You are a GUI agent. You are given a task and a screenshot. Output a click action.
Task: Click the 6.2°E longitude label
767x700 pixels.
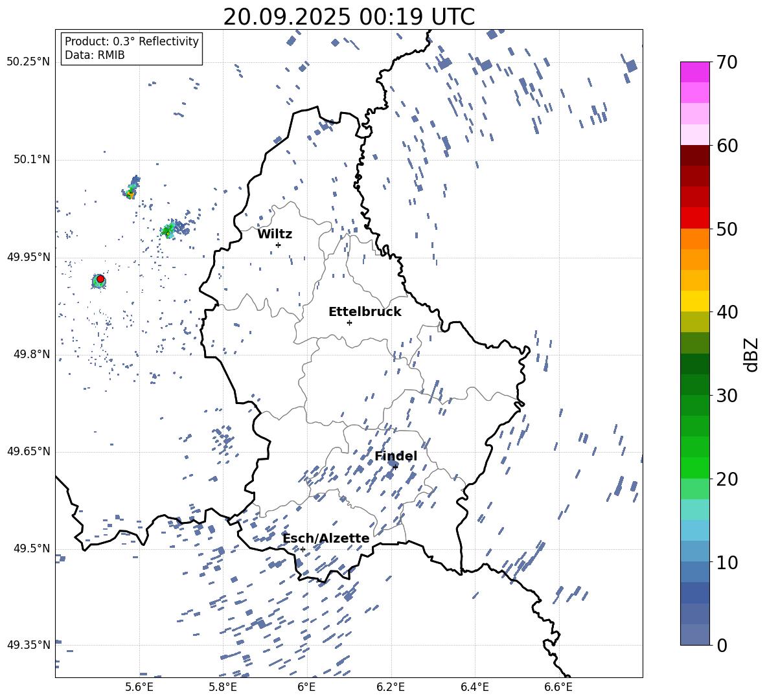[x=391, y=687]
